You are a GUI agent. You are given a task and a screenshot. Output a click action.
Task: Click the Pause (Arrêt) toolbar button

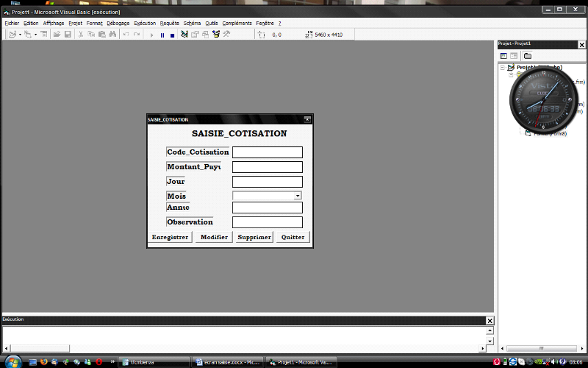pyautogui.click(x=162, y=35)
